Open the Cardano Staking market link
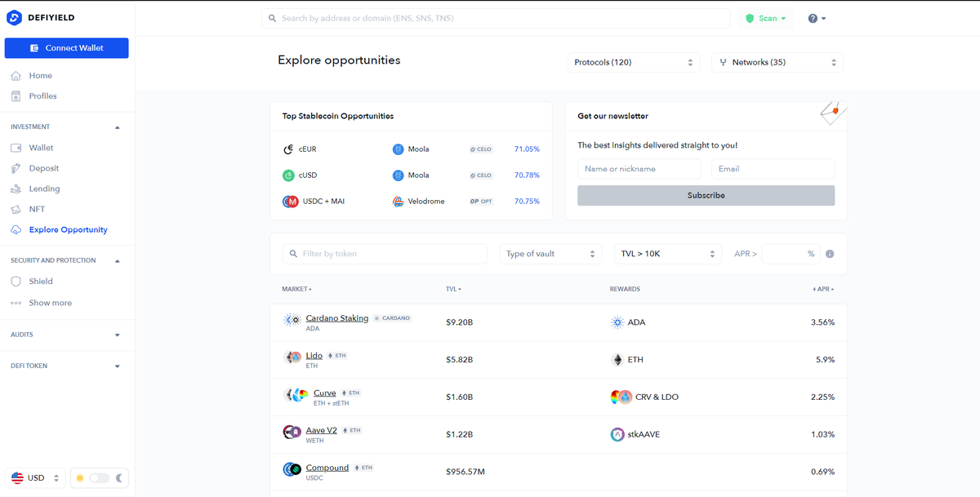 (x=337, y=318)
